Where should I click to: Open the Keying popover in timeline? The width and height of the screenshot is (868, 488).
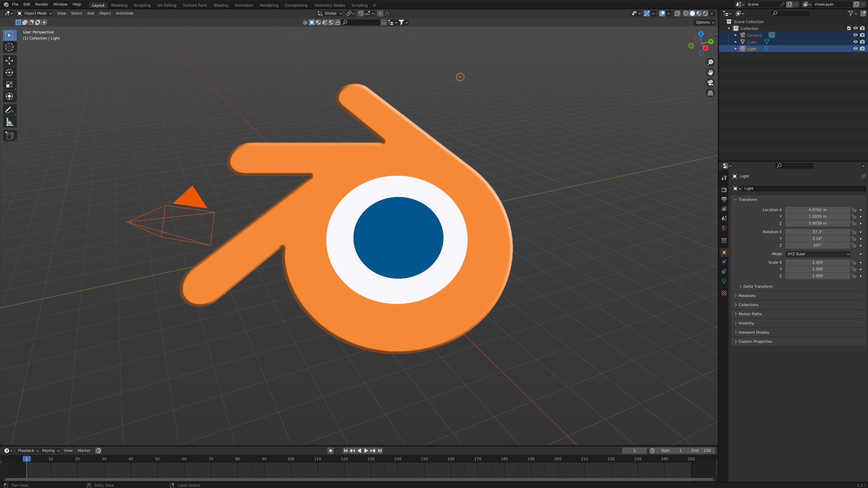pos(51,450)
